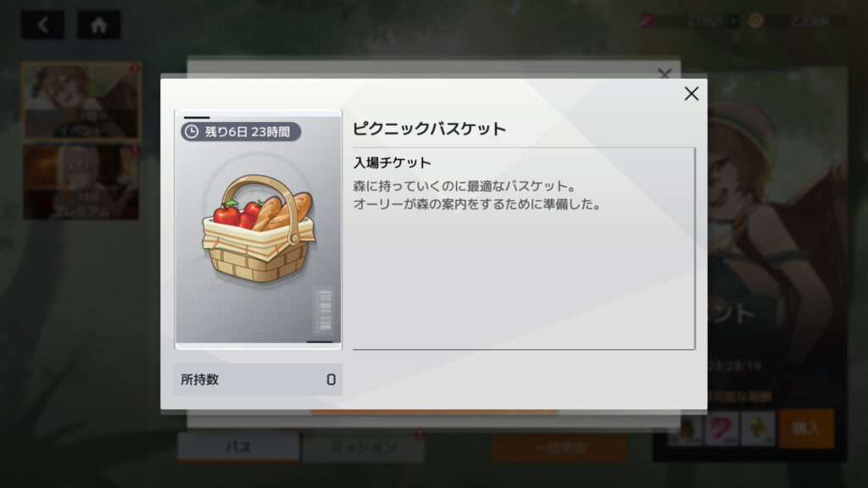Tap the 入場チケット description text box
The width and height of the screenshot is (868, 488).
(524, 248)
